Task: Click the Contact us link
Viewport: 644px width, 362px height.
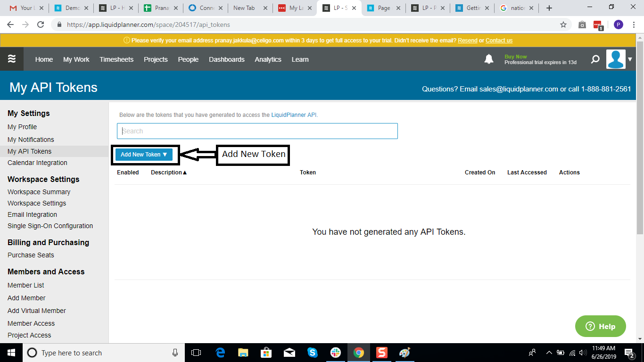Action: tap(499, 41)
